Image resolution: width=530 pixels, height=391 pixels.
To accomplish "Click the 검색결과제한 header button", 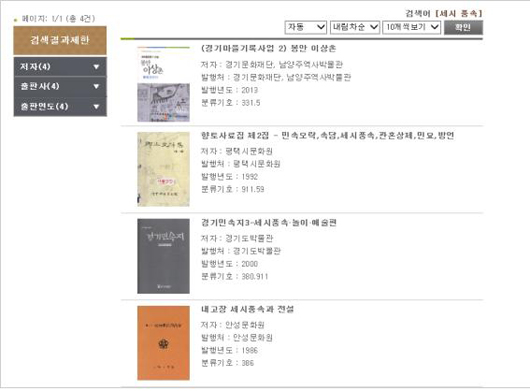I will pyautogui.click(x=60, y=40).
